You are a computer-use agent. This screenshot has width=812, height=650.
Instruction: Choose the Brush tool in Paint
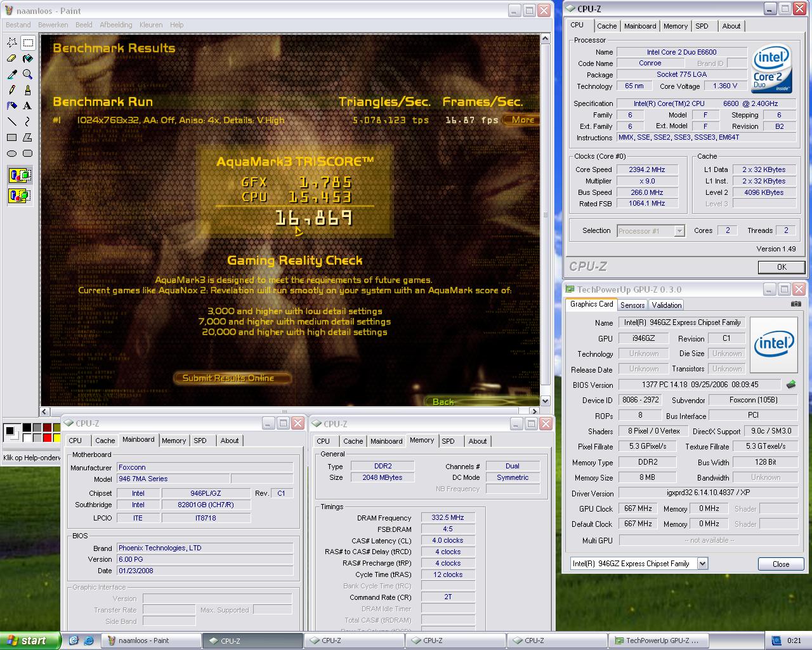[x=28, y=90]
